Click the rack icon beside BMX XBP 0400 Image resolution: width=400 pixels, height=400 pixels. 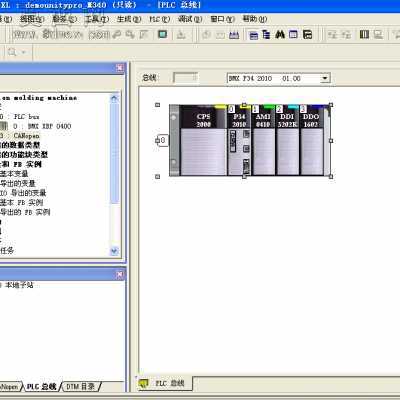pos(3,126)
